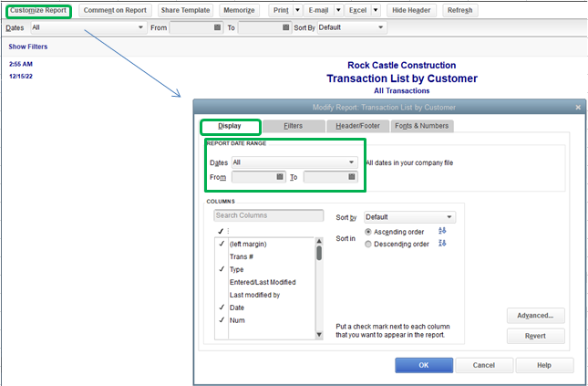Check the Last modified by column
588x386 pixels.
222,295
